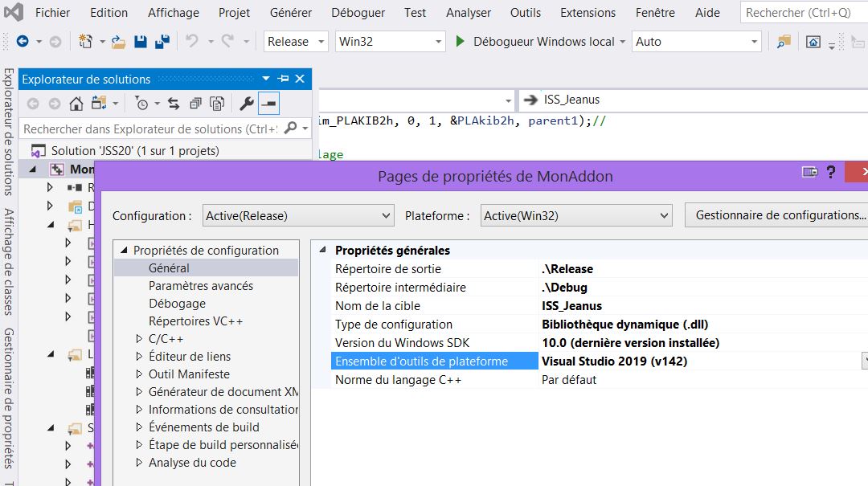Click the Switch Views icon in Solution Explorer
Viewport: 868px width, 486px height.
99,104
